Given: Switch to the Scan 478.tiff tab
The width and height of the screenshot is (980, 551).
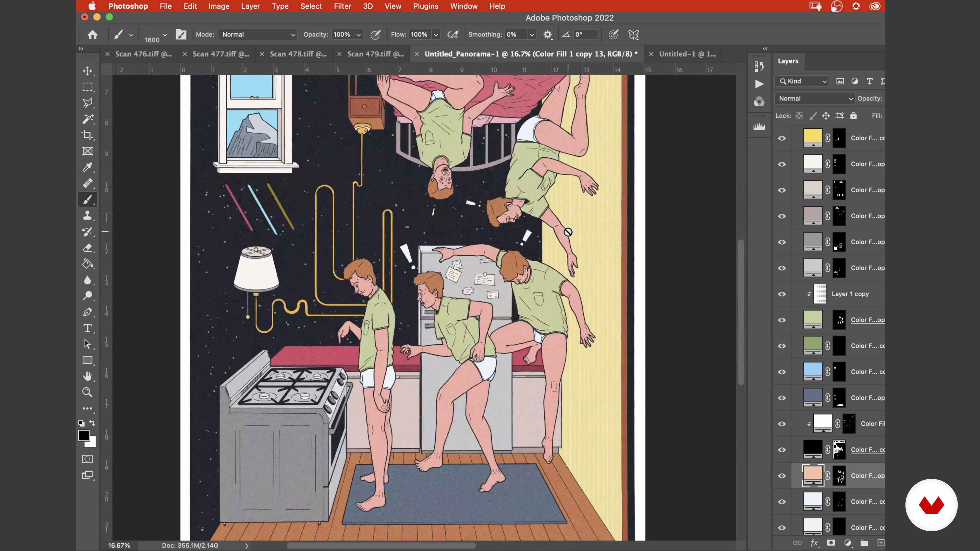Looking at the screenshot, I should tap(298, 54).
